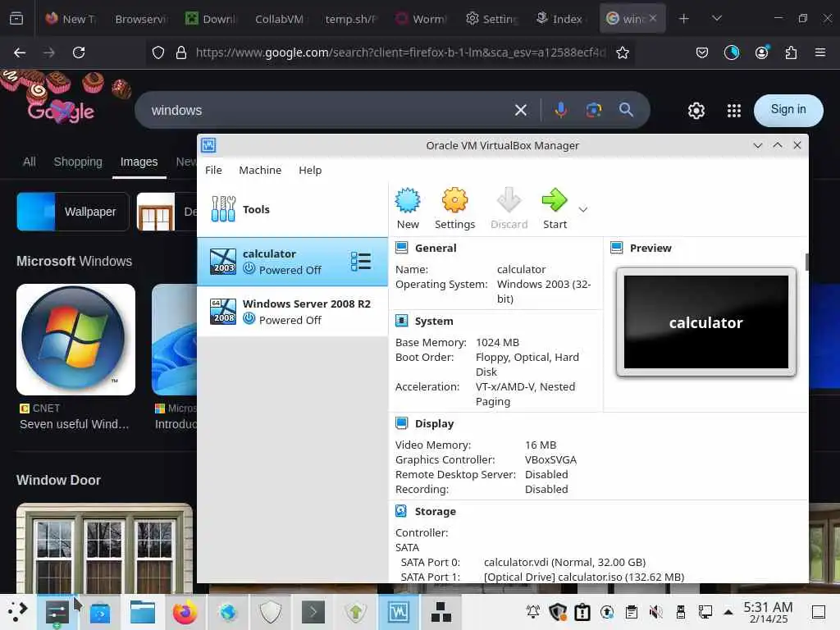Expand the list all tabs dropdown
840x630 pixels.
[x=717, y=19]
